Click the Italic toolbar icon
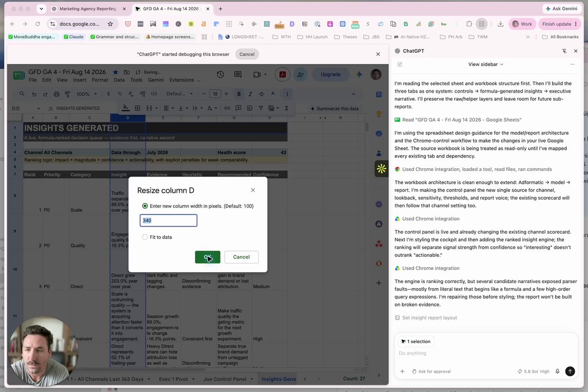Screen dimensions: 588x392 pos(250,94)
